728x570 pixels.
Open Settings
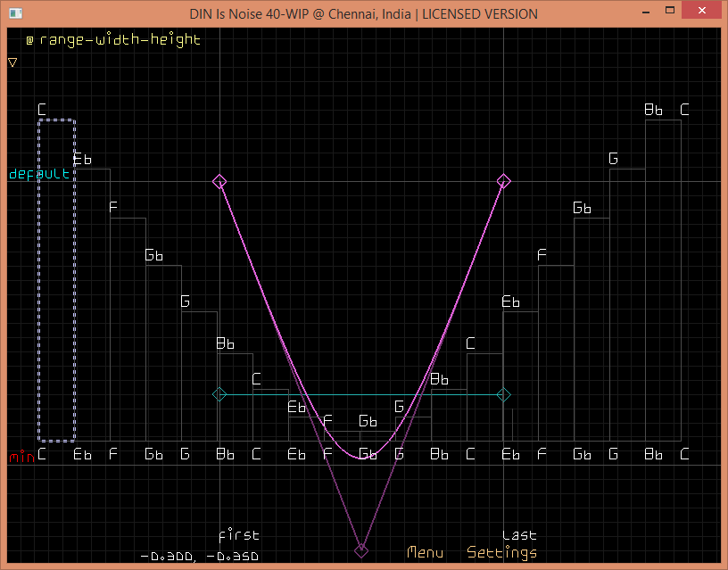(x=501, y=552)
